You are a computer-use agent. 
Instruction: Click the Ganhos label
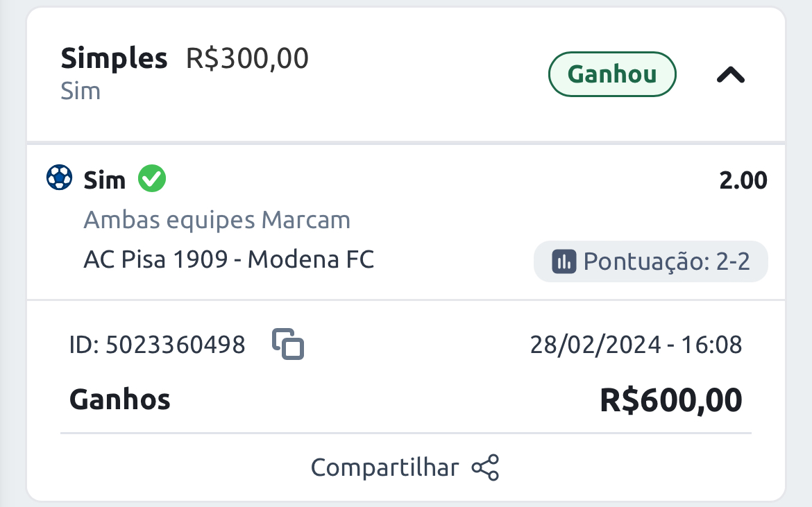click(119, 399)
